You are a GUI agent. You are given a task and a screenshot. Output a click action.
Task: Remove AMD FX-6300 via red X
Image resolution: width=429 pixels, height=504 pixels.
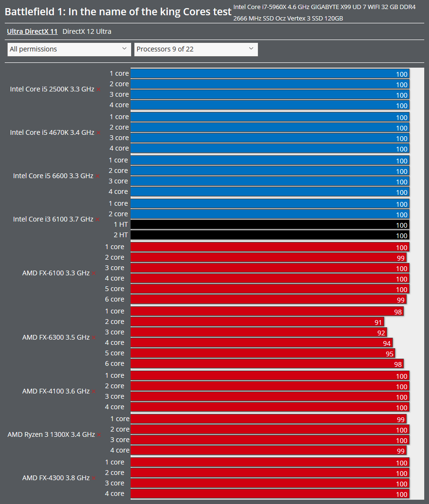(x=93, y=337)
